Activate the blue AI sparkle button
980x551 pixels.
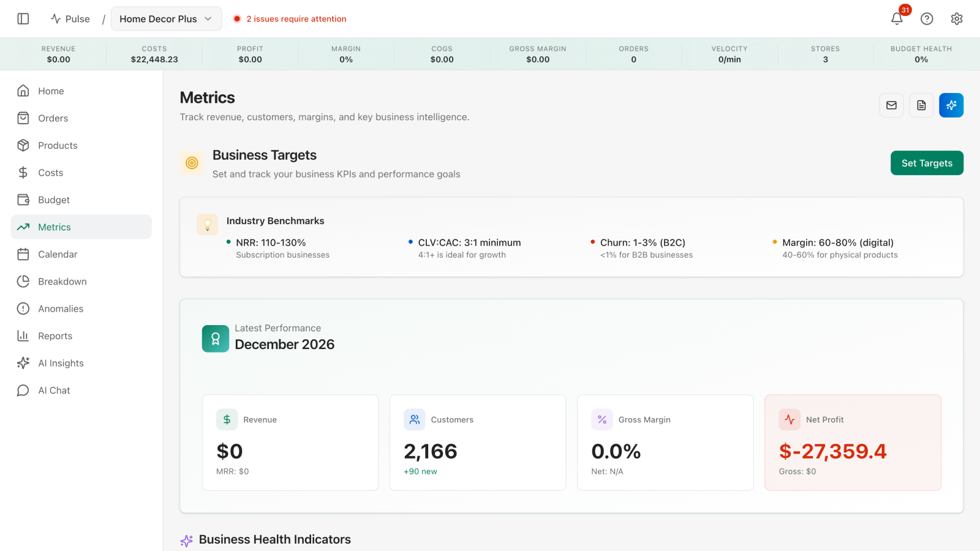point(951,105)
